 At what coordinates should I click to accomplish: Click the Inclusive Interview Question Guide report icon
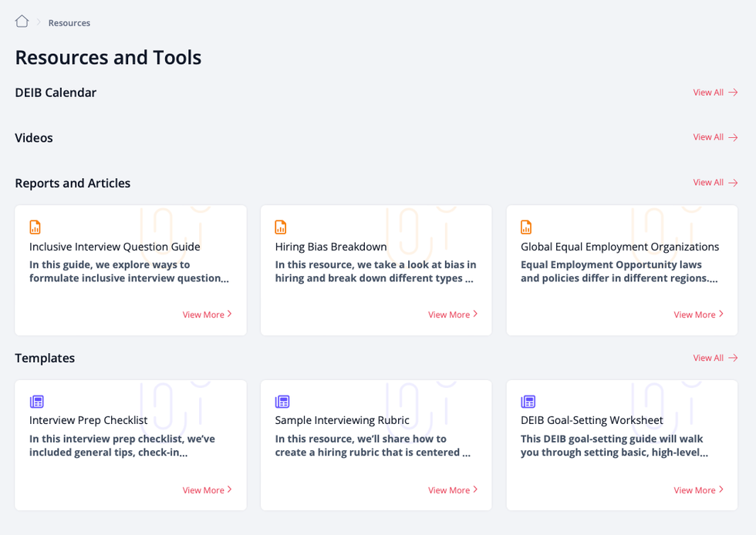pyautogui.click(x=35, y=227)
